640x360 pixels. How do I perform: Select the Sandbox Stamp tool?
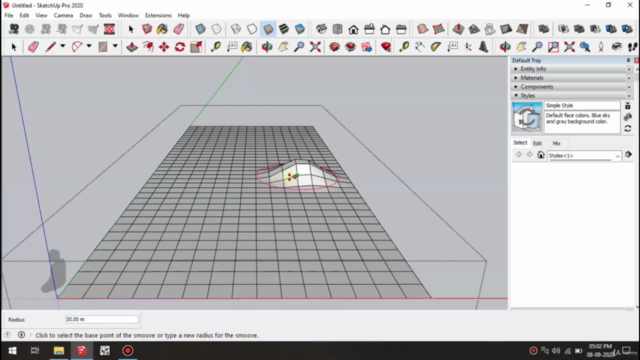(474, 29)
